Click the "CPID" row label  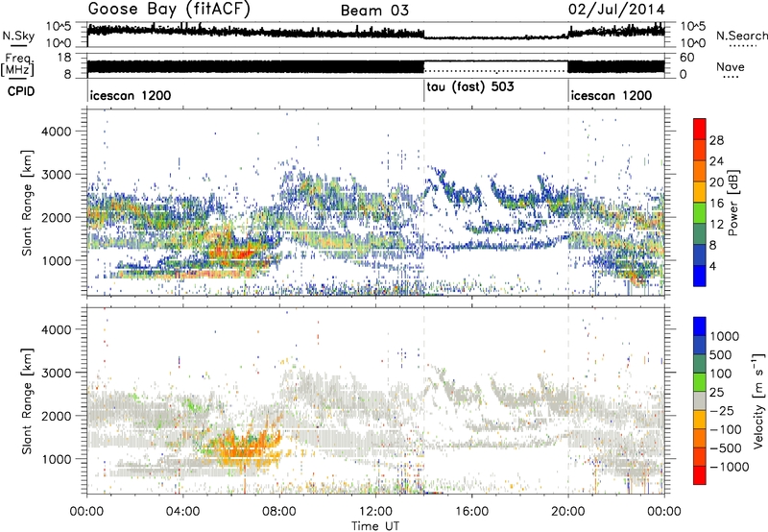[21, 91]
